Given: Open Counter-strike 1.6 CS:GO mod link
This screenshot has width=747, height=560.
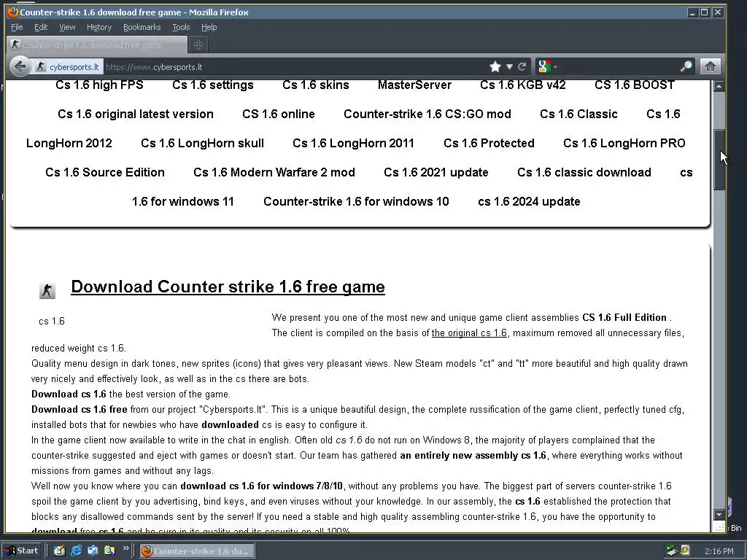Looking at the screenshot, I should pyautogui.click(x=427, y=114).
